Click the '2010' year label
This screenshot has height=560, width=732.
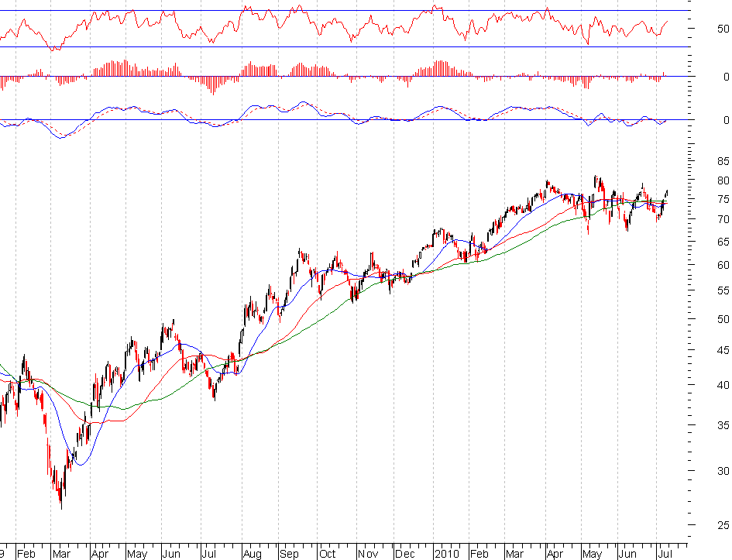[x=447, y=554]
